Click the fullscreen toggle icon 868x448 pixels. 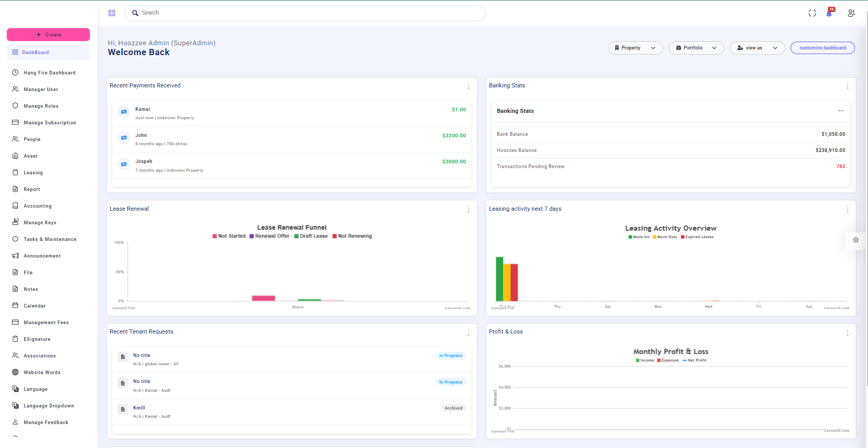pos(812,13)
